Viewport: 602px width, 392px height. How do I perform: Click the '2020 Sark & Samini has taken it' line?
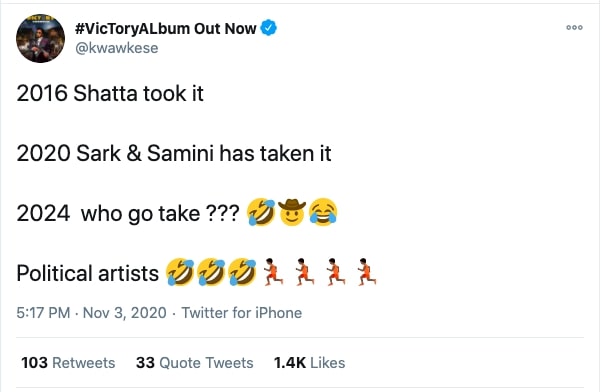point(174,153)
